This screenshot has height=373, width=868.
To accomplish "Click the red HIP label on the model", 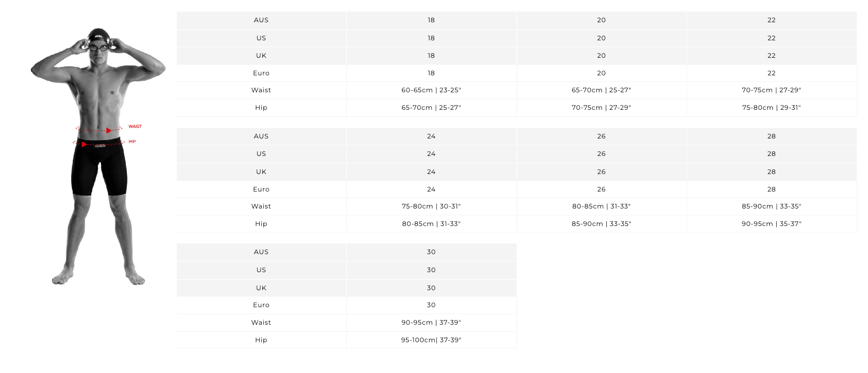I will (132, 142).
